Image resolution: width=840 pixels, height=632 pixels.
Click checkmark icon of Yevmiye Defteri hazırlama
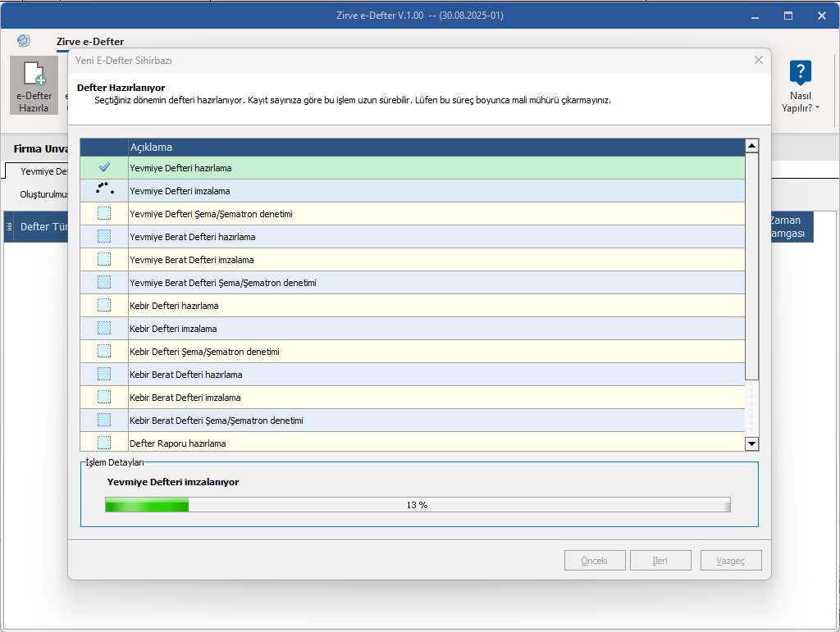(104, 167)
